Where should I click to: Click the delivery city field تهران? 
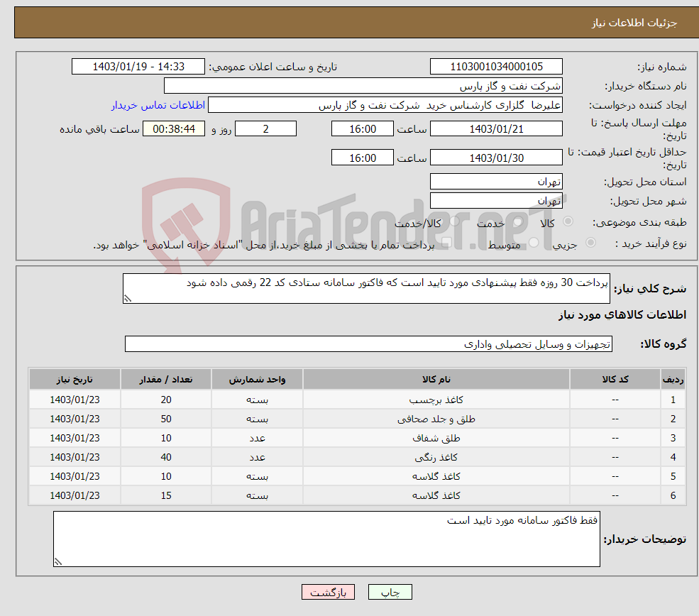[496, 201]
